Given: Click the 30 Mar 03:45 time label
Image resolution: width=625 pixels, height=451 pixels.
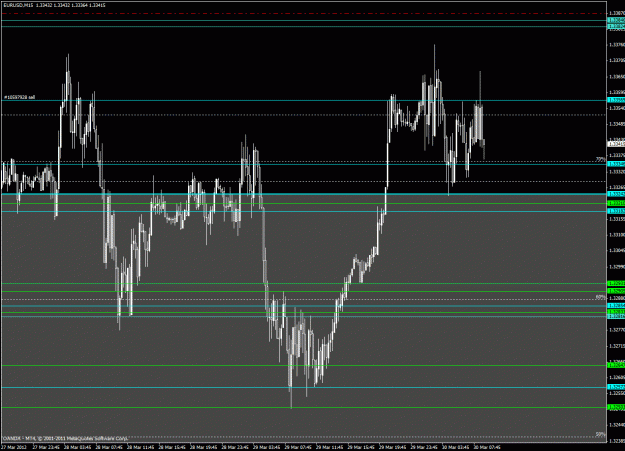Looking at the screenshot, I should click(456, 447).
